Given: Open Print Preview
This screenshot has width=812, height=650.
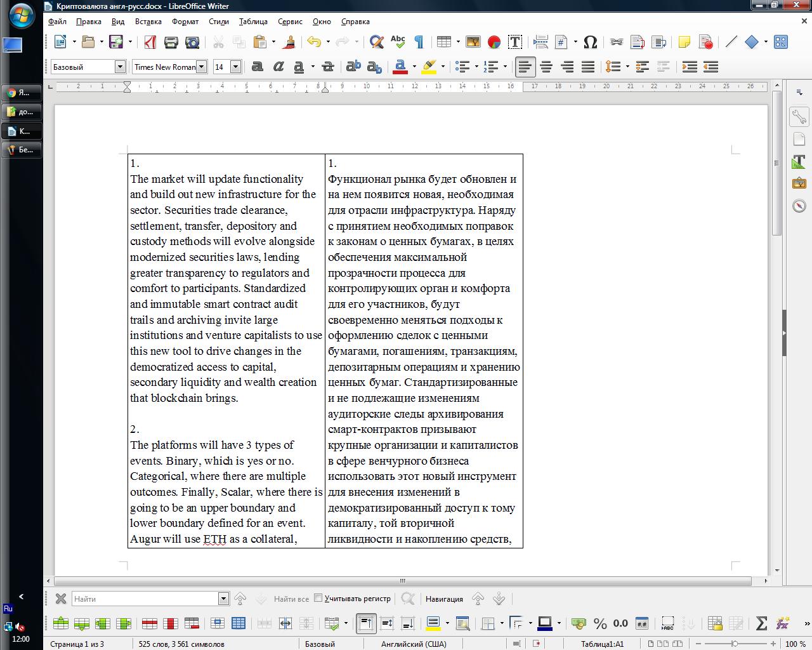Looking at the screenshot, I should coord(192,42).
